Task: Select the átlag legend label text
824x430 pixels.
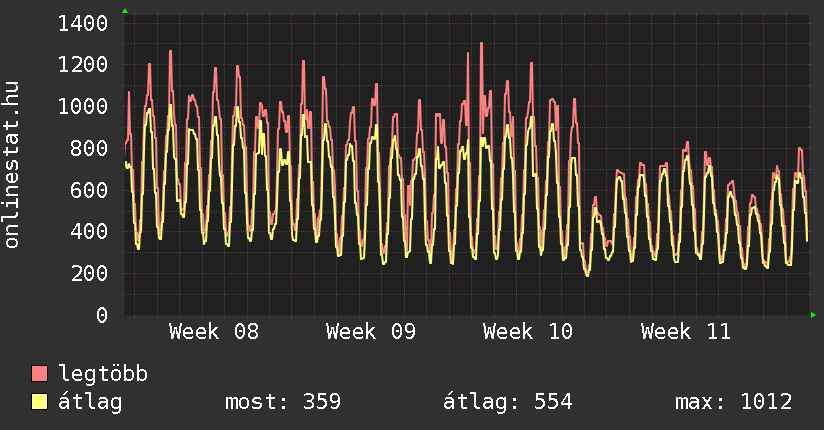Action: (90, 402)
